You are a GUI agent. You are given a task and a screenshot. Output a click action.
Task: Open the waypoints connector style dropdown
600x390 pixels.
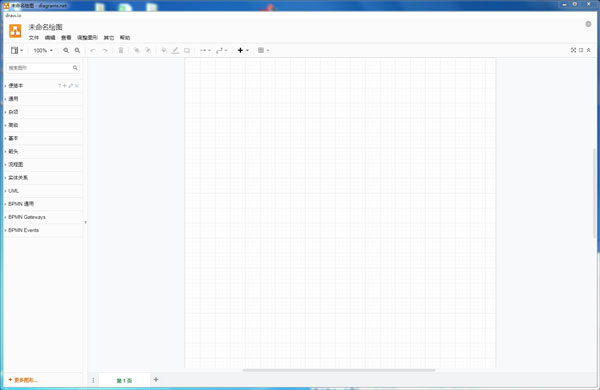pos(222,50)
